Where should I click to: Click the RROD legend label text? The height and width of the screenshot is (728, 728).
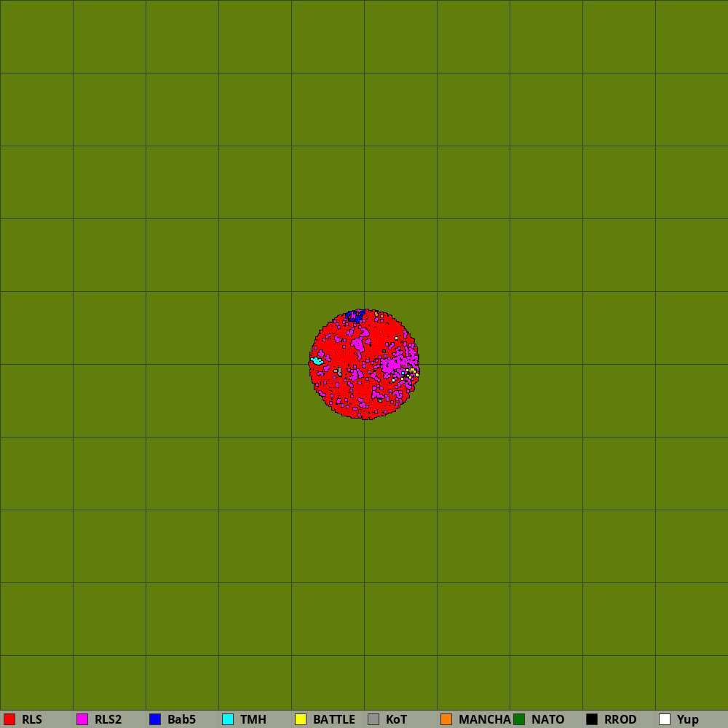click(620, 719)
